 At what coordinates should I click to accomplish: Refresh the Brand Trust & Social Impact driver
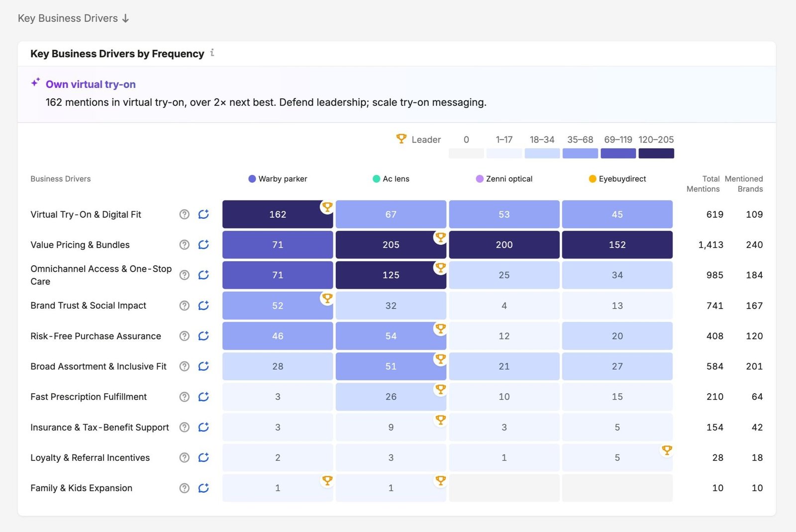[203, 305]
